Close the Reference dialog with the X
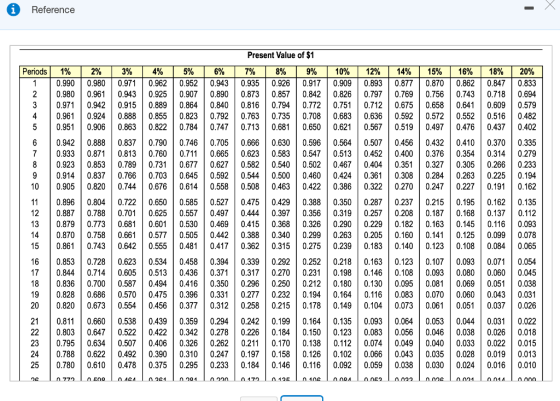Viewport: 560px width, 401px height. coord(551,5)
